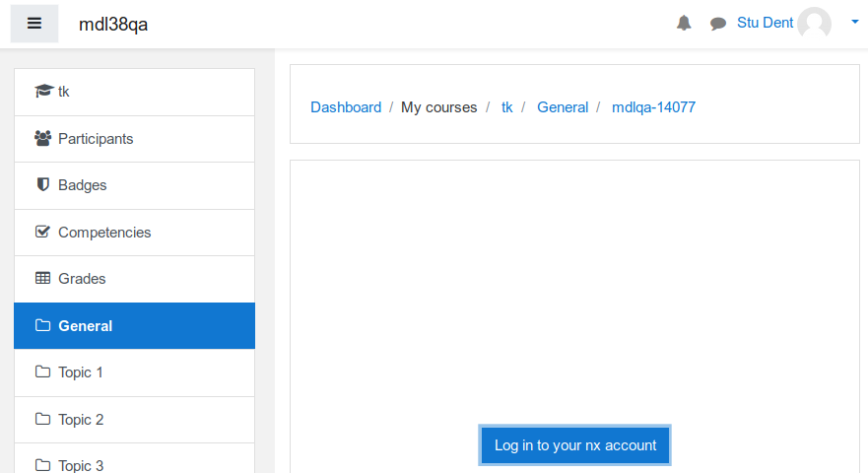Open Participants in the sidebar
868x473 pixels.
click(135, 139)
